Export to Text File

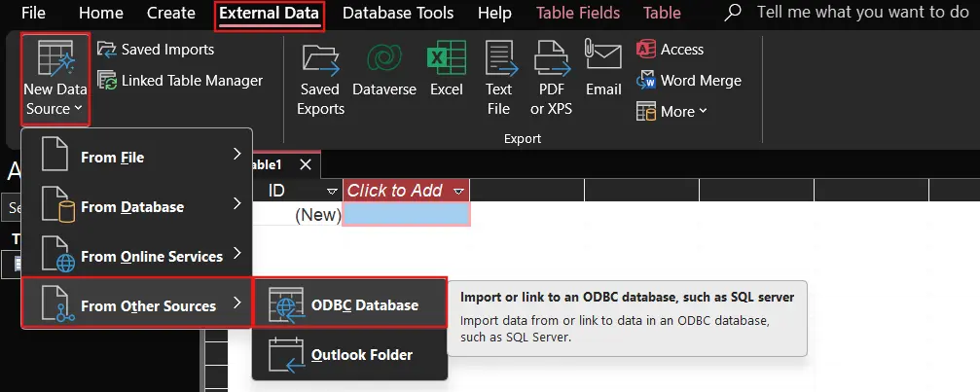pyautogui.click(x=498, y=79)
